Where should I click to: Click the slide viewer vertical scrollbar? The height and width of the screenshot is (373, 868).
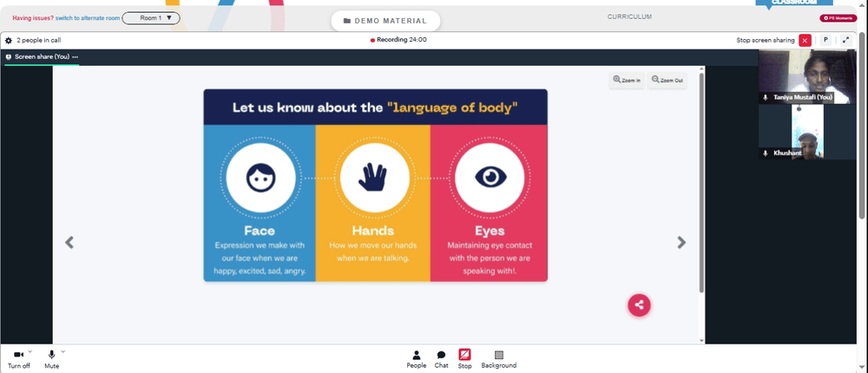(702, 183)
